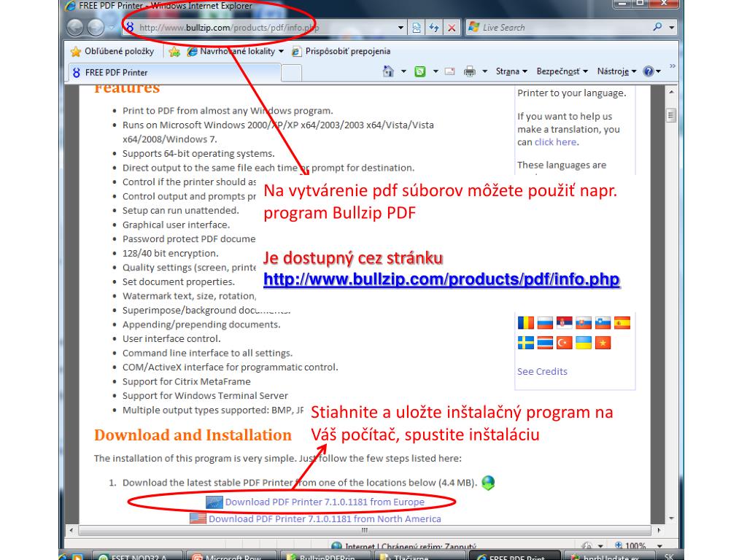The height and width of the screenshot is (560, 747).
Task: Expand the Navrhované lokality dropdown
Action: tap(281, 52)
